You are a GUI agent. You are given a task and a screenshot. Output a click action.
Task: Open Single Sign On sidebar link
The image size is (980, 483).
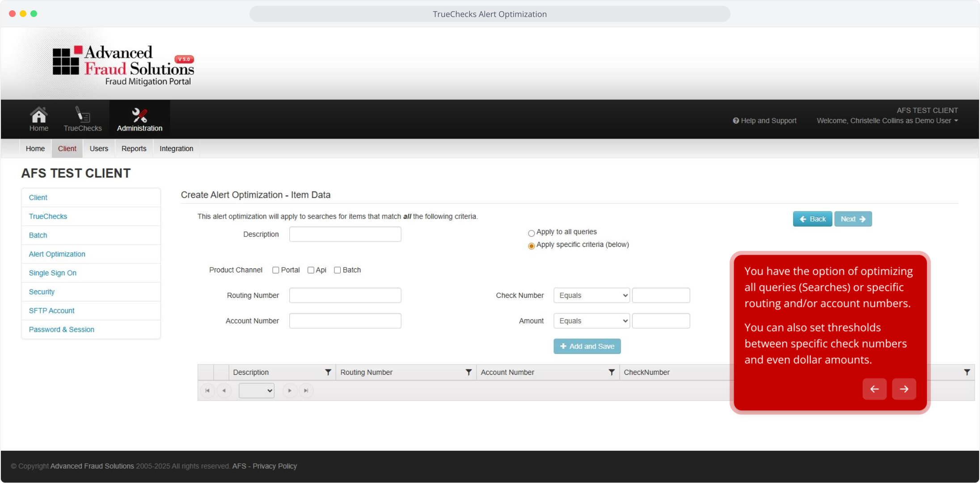(x=91, y=273)
